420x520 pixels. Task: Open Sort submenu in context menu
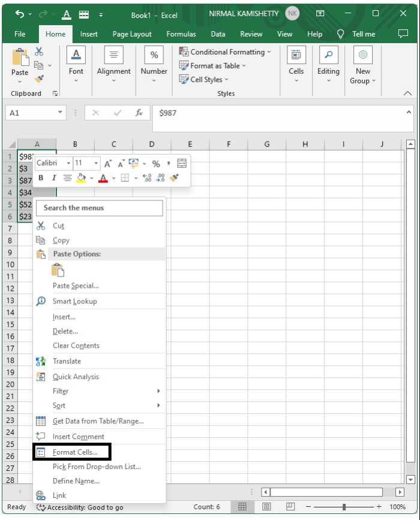100,405
